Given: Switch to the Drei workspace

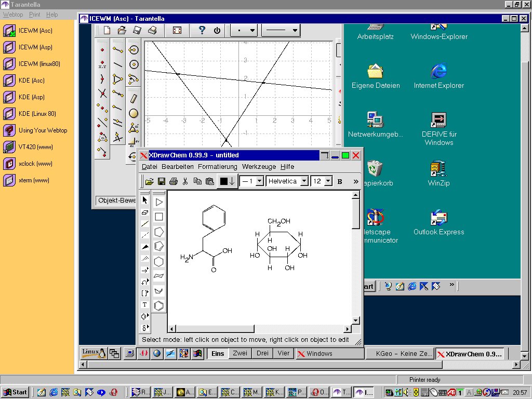Looking at the screenshot, I should [x=262, y=353].
